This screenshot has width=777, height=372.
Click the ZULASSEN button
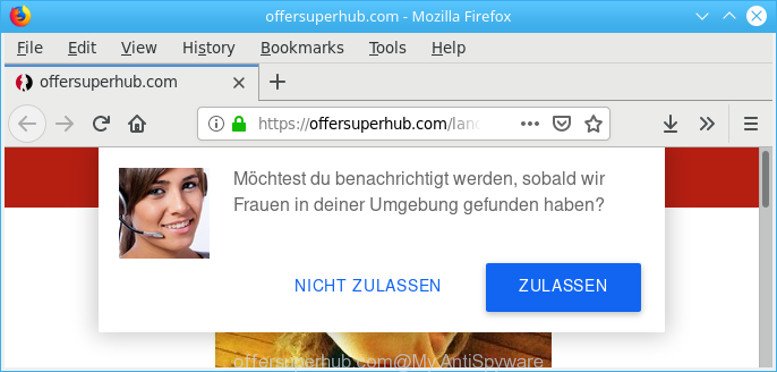(563, 287)
